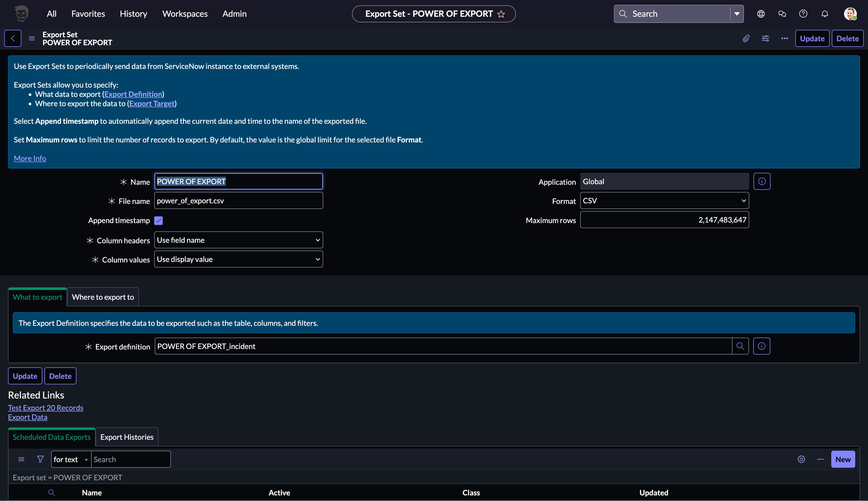Open the help question mark icon

click(803, 14)
